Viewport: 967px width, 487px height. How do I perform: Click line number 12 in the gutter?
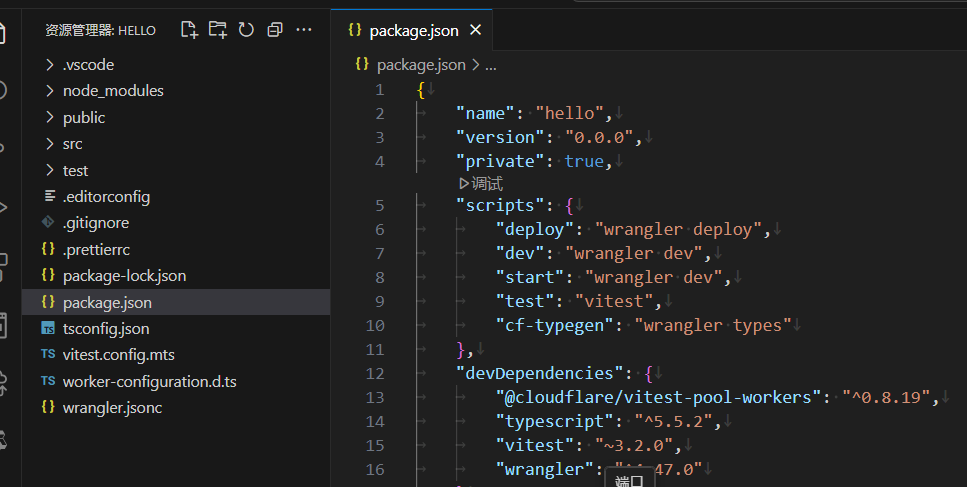pos(375,373)
